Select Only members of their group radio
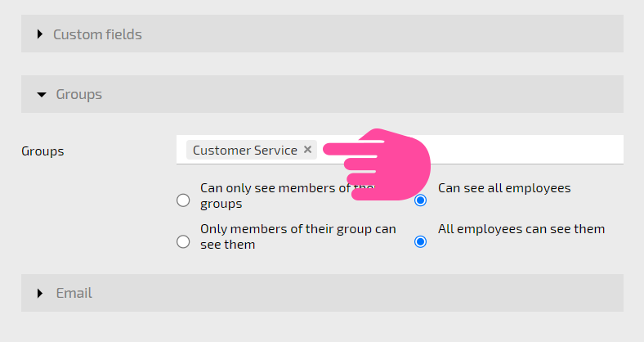The image size is (644, 342). tap(183, 241)
